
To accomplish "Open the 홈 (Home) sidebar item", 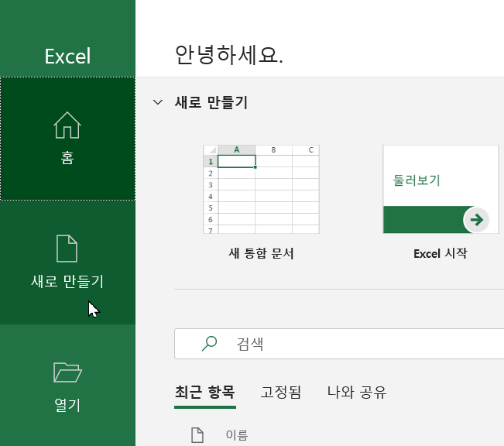I will pos(67,139).
